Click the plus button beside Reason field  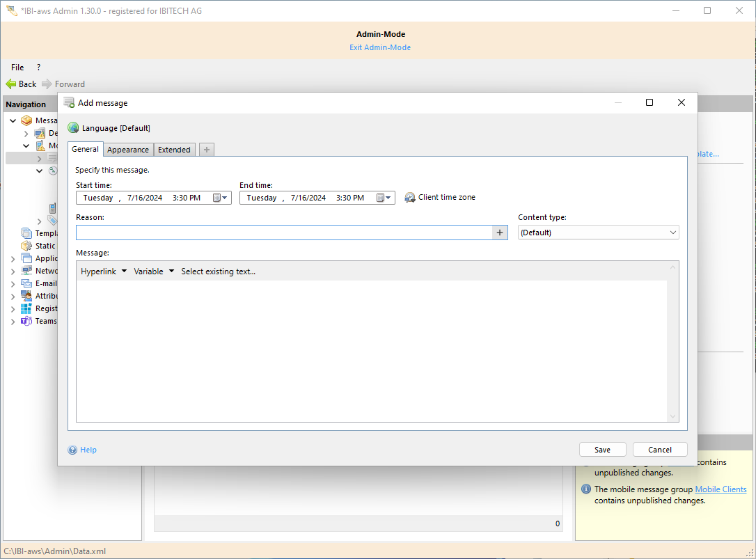click(x=500, y=233)
